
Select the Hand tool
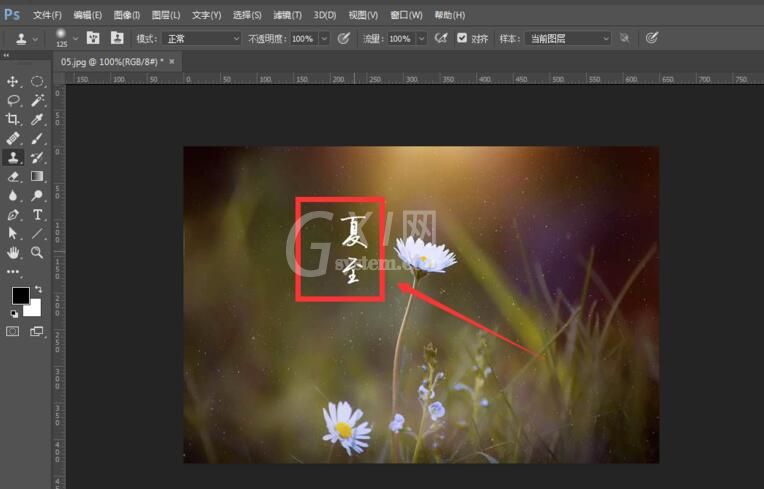pyautogui.click(x=13, y=252)
